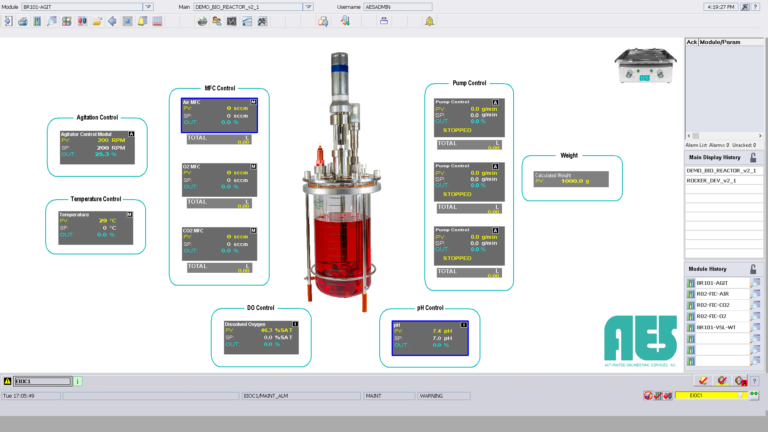This screenshot has height=432, width=768.
Task: Open the Module dropdown arrow
Action: tap(148, 7)
